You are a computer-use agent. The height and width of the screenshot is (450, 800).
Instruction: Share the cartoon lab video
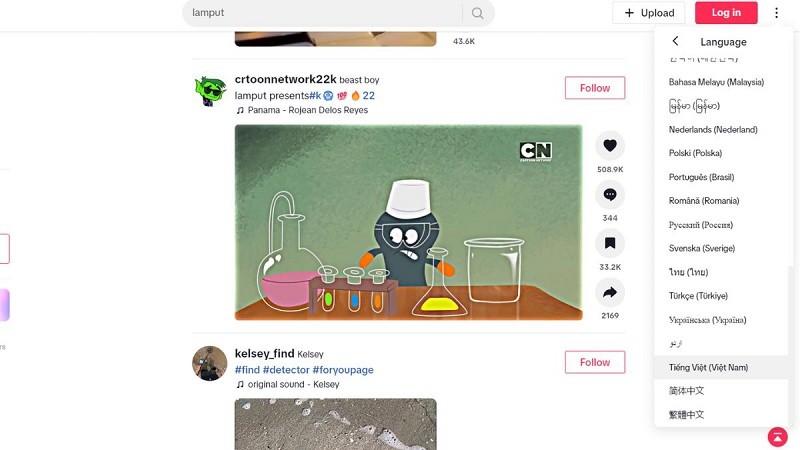point(609,291)
